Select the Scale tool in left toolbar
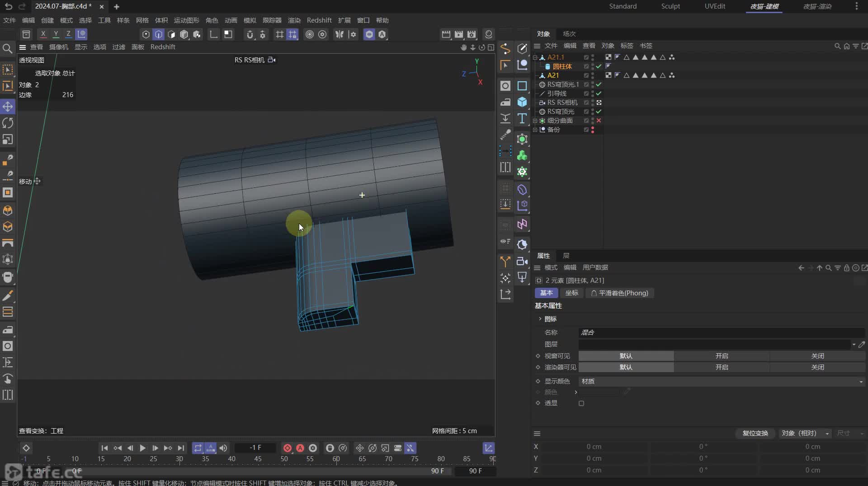Screen dimensions: 868x486 (x=8, y=140)
